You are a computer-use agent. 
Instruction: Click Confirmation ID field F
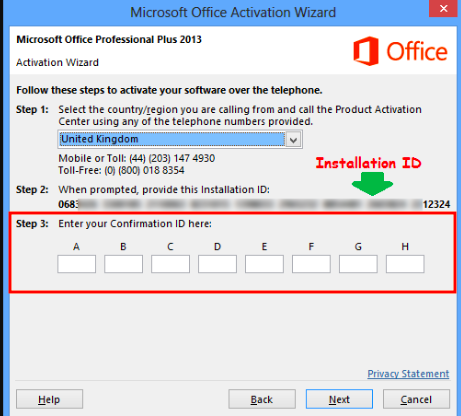point(311,264)
